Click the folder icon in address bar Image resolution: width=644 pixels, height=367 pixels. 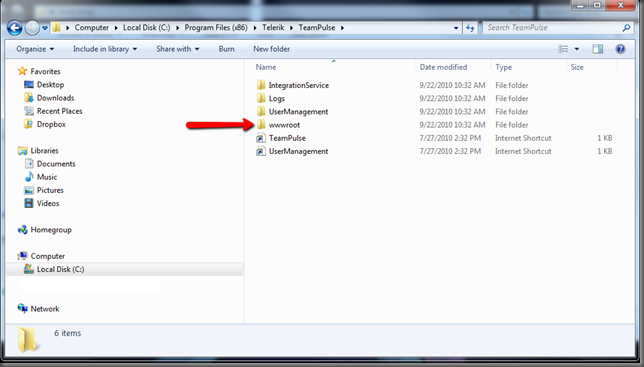tap(57, 28)
